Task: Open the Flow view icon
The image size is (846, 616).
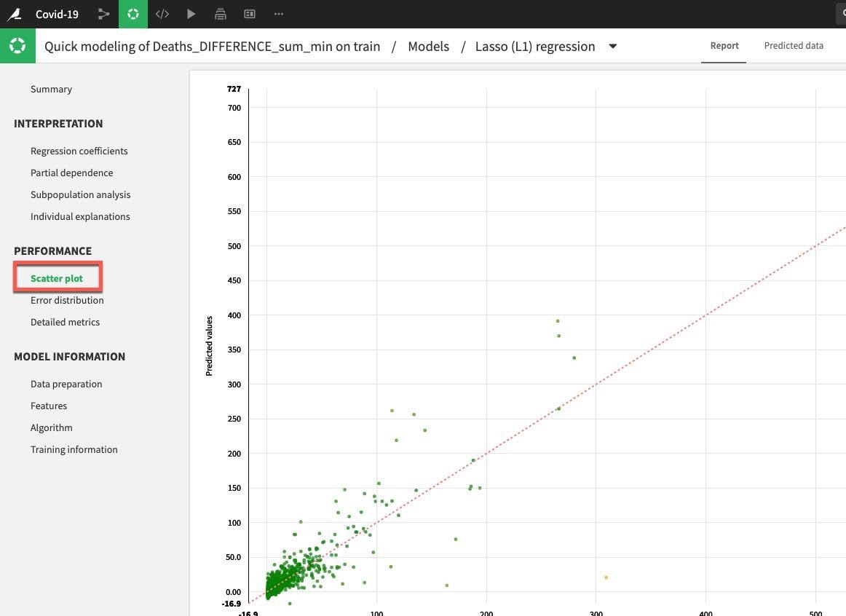Action: 104,14
